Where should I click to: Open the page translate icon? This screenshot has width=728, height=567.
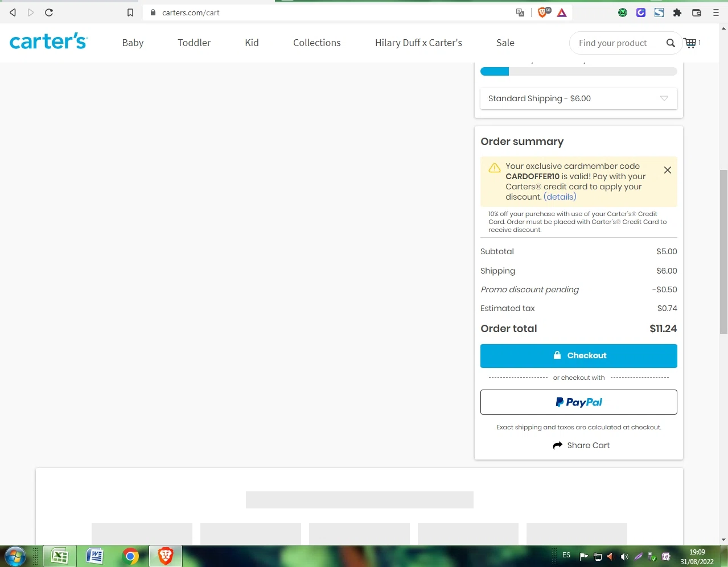520,13
